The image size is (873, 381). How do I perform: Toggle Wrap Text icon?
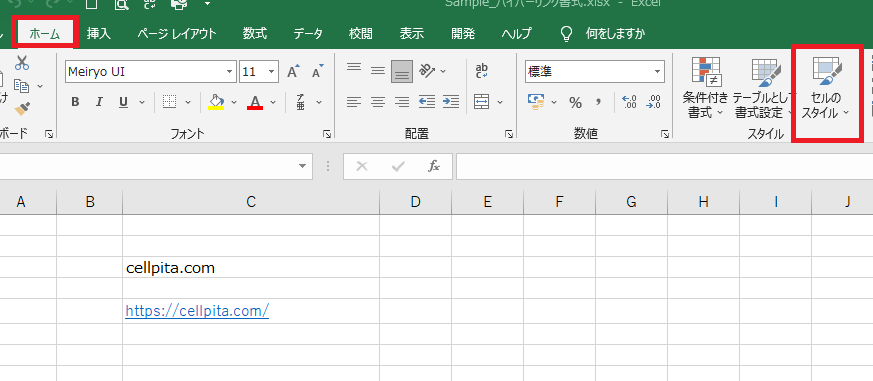(482, 71)
